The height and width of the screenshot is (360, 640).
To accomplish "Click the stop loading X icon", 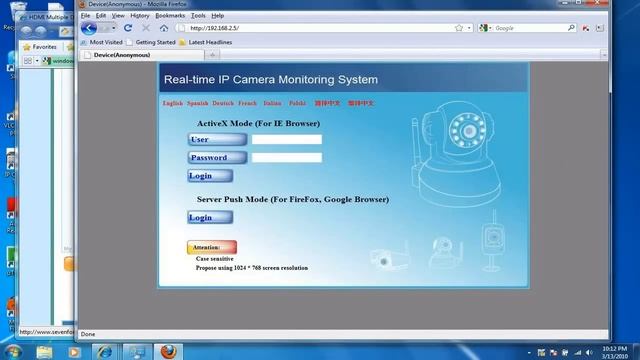I will click(146, 28).
